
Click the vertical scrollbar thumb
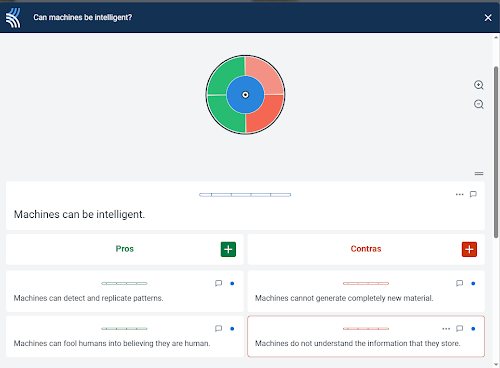[496, 152]
